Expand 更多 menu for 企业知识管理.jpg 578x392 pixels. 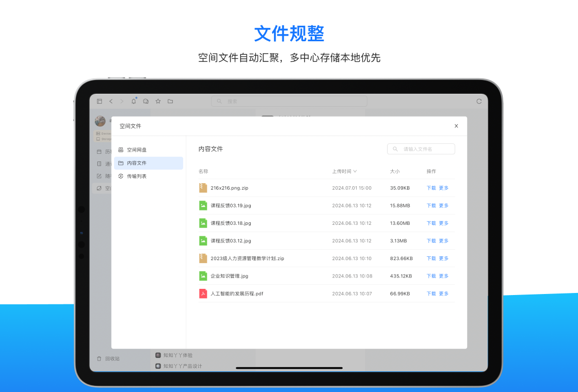[444, 276]
